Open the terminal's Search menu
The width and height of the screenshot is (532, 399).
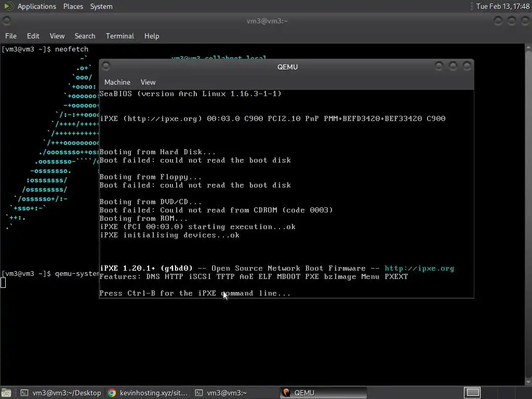85,36
